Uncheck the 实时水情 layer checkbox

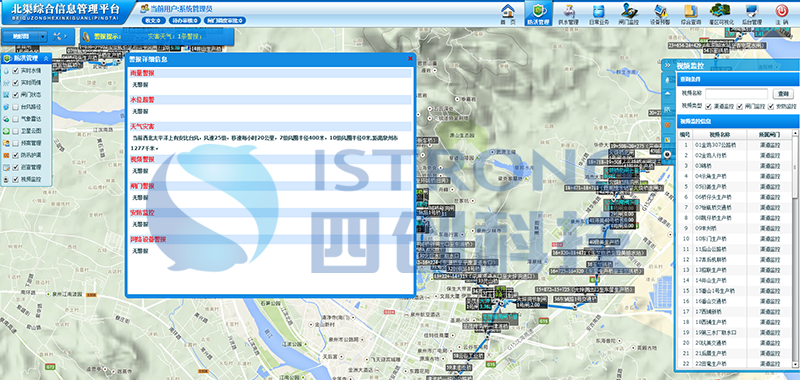(x=15, y=71)
